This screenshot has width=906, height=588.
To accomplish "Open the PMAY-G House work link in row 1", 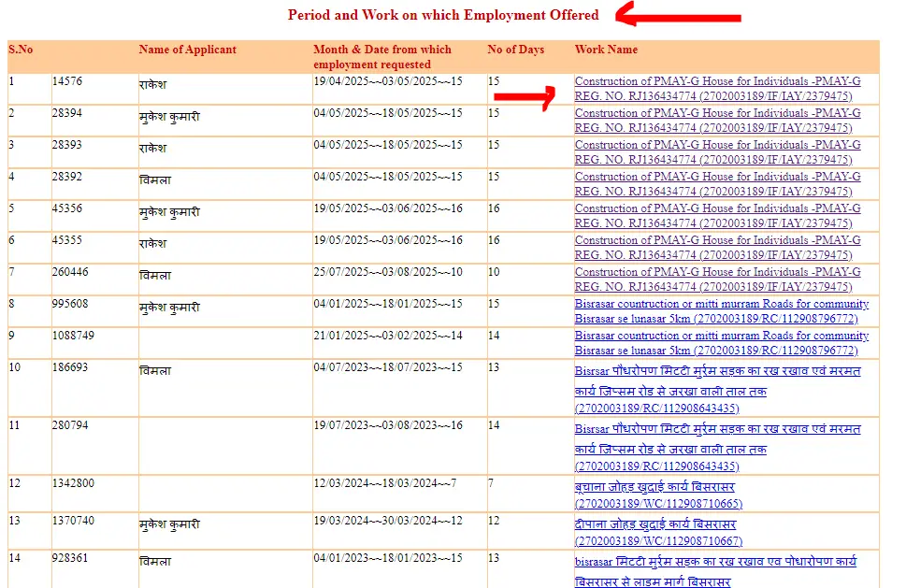I will tap(717, 89).
